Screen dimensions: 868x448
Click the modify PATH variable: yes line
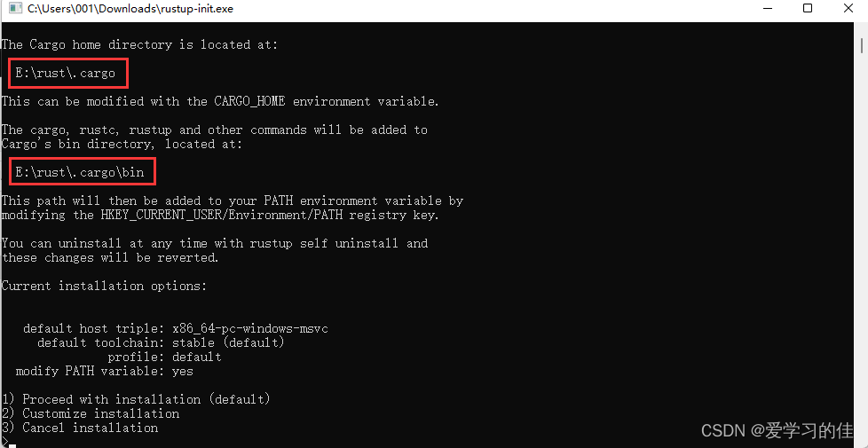pos(104,371)
